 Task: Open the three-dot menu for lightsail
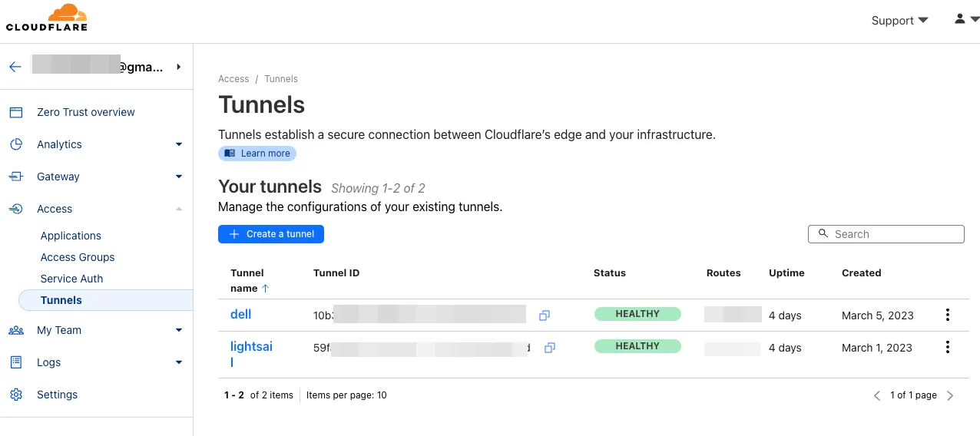click(x=948, y=347)
